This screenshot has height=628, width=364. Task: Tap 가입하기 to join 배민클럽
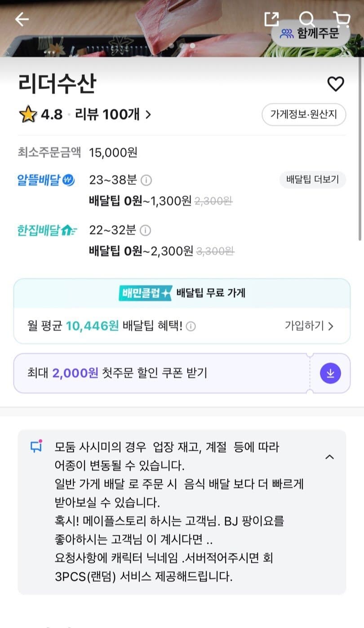(x=309, y=326)
